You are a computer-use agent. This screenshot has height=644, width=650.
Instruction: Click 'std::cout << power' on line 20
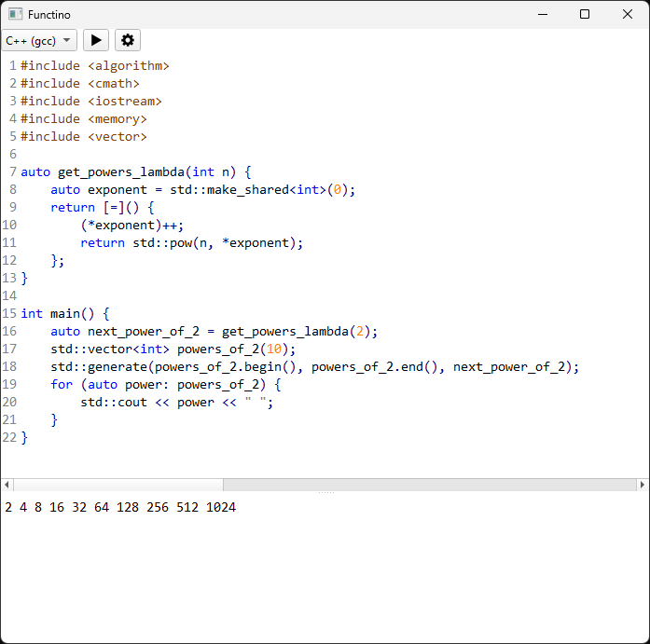147,403
